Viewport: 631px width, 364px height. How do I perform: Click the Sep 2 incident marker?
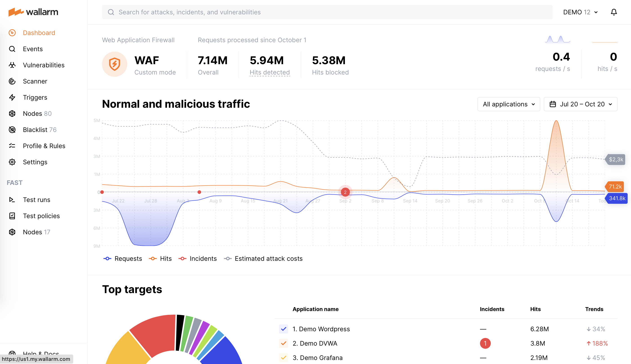click(x=345, y=192)
